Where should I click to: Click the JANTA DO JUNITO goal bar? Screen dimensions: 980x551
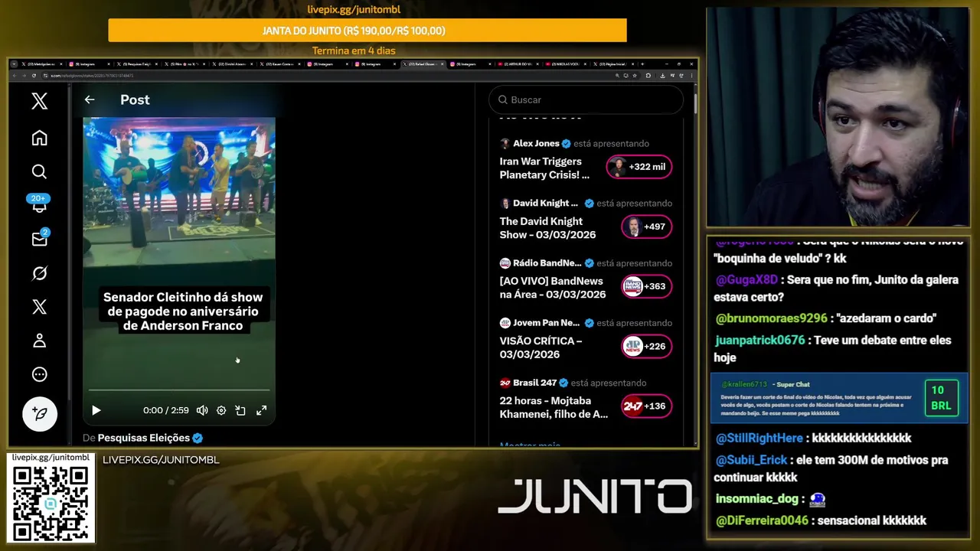tap(367, 31)
